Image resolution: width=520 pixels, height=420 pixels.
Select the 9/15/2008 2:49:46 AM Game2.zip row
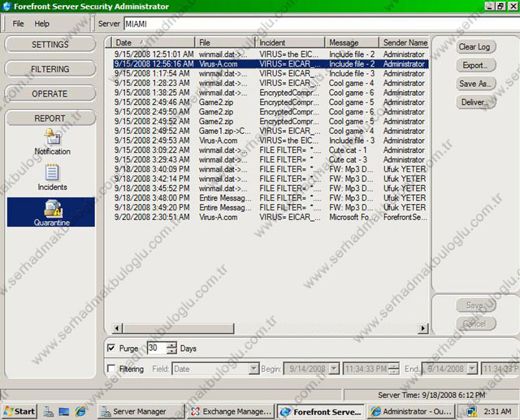pyautogui.click(x=271, y=102)
